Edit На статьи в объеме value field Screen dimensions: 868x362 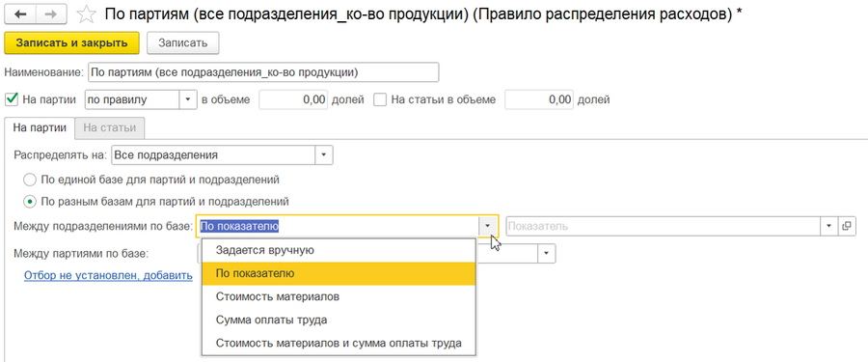[539, 99]
